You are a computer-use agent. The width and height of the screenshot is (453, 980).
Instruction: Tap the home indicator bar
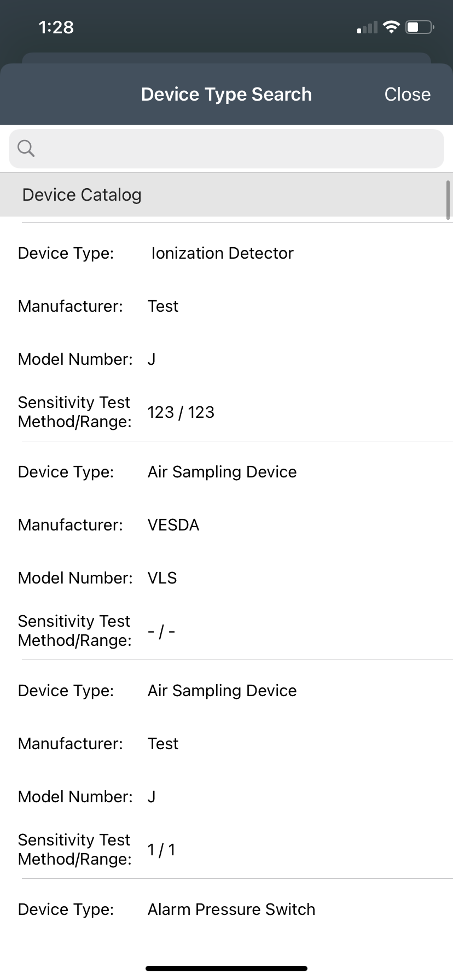pyautogui.click(x=226, y=969)
